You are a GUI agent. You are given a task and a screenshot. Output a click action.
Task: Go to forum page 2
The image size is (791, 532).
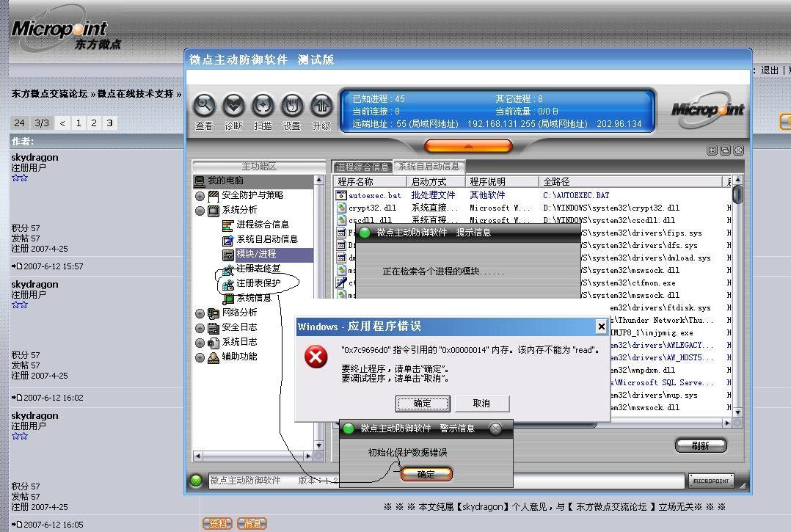(94, 123)
